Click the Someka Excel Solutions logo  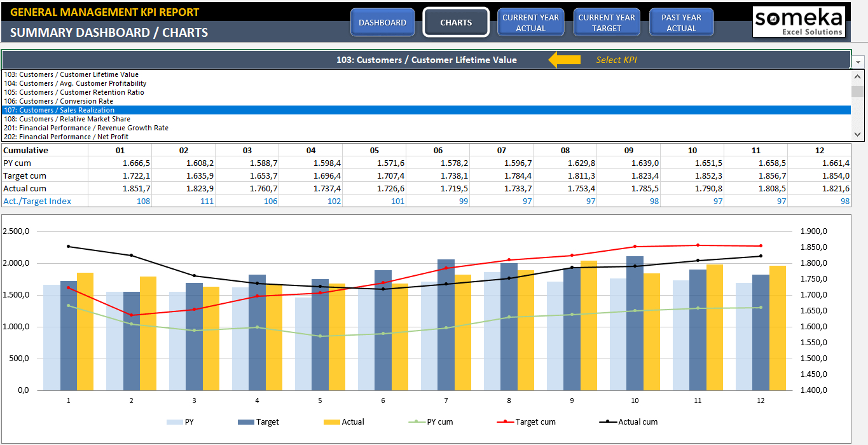coord(799,22)
